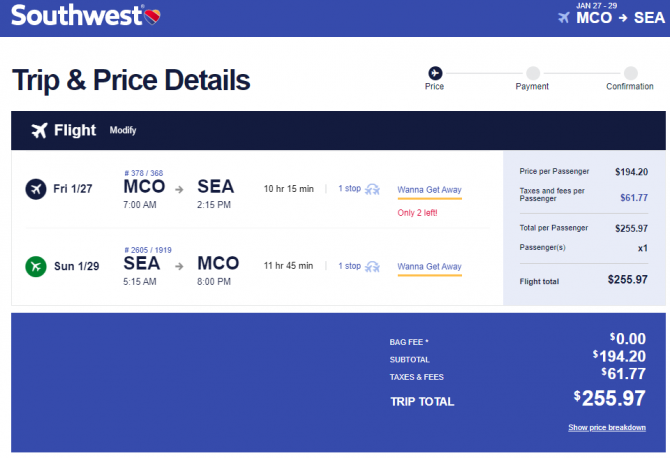
Task: Click the airplane icon beside MCO in header
Action: (x=564, y=18)
